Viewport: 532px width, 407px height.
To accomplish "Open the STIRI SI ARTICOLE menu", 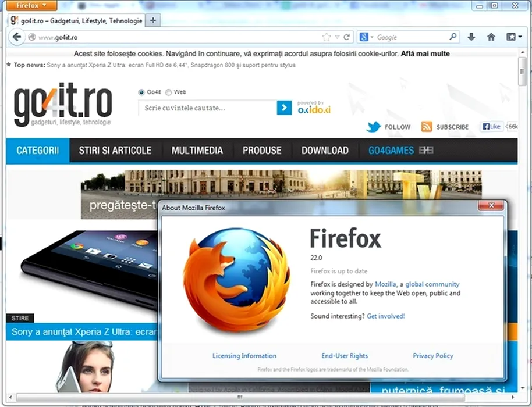I will [115, 151].
